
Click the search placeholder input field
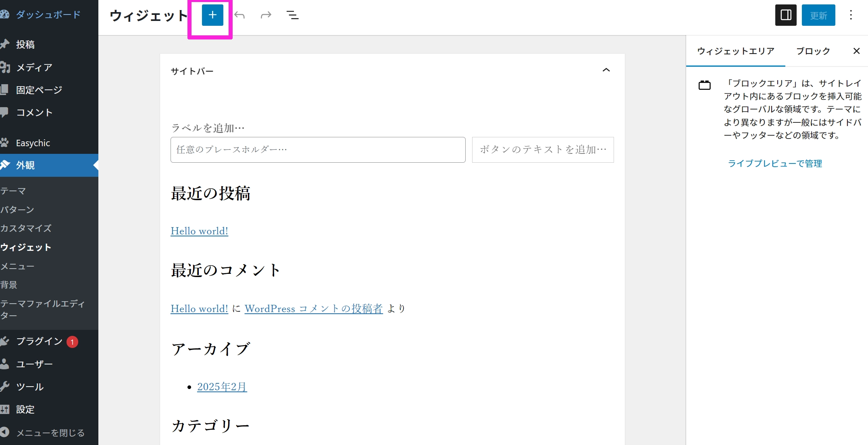[x=318, y=150]
